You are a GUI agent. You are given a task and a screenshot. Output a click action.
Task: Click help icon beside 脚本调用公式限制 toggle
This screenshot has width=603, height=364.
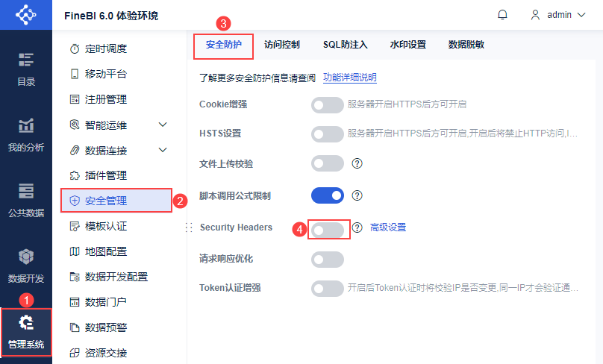coord(357,195)
